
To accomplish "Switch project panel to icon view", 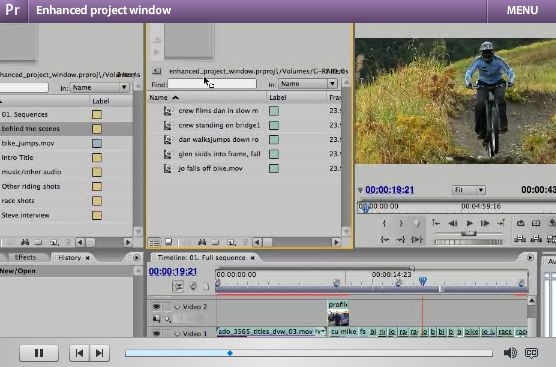I will [x=169, y=242].
